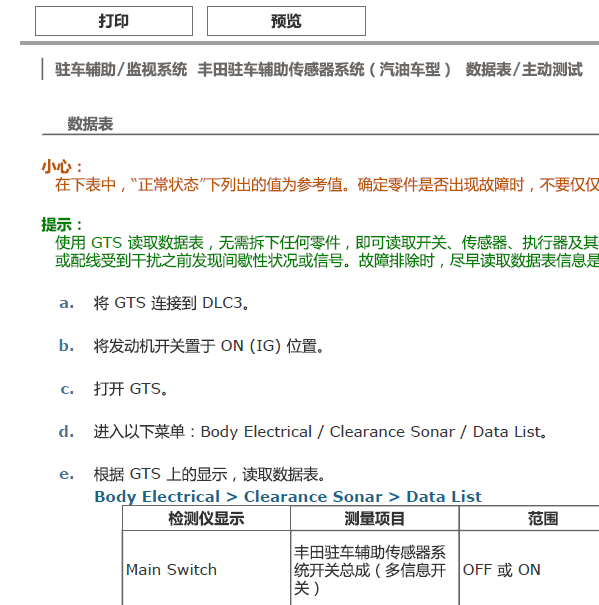The width and height of the screenshot is (599, 605).
Task: Click step b: 将发动机开关置于 ON (IG) 位置
Action: [208, 346]
